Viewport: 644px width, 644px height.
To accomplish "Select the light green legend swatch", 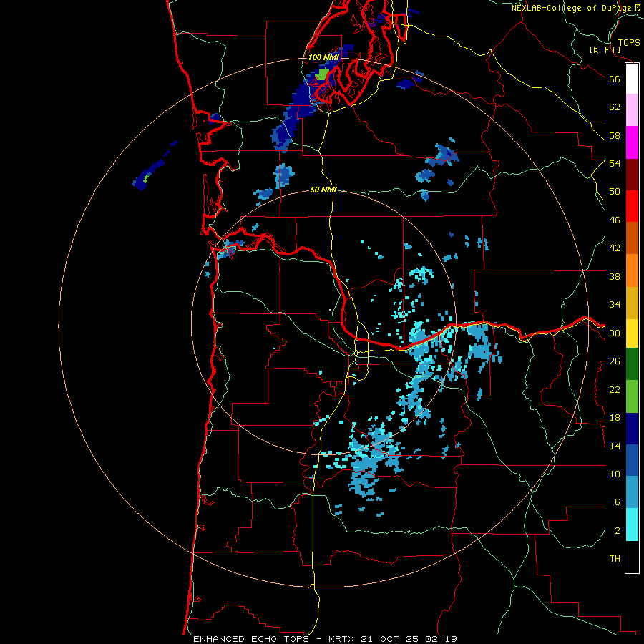I will point(632,396).
